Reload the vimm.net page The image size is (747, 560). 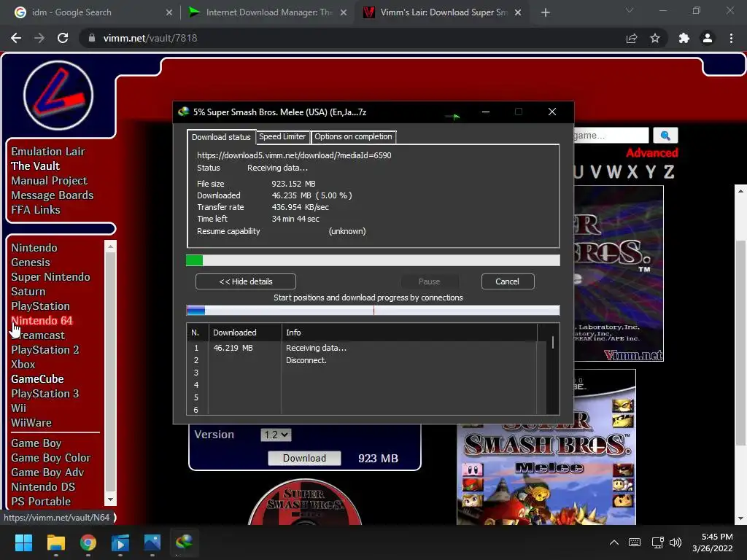click(63, 38)
